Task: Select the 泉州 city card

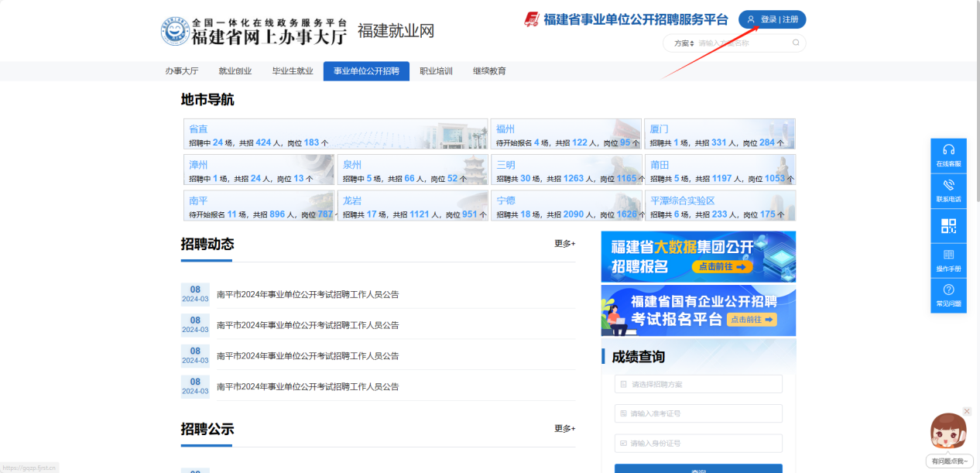Action: point(413,170)
